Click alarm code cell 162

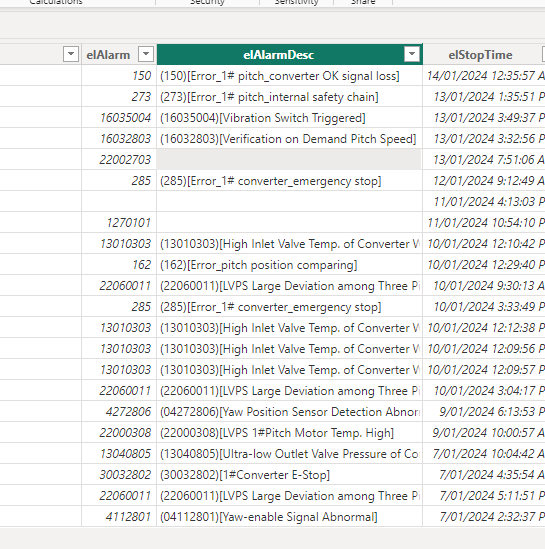point(119,265)
